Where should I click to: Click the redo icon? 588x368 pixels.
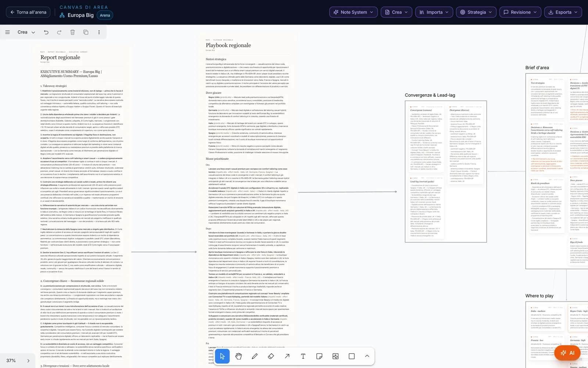click(59, 32)
